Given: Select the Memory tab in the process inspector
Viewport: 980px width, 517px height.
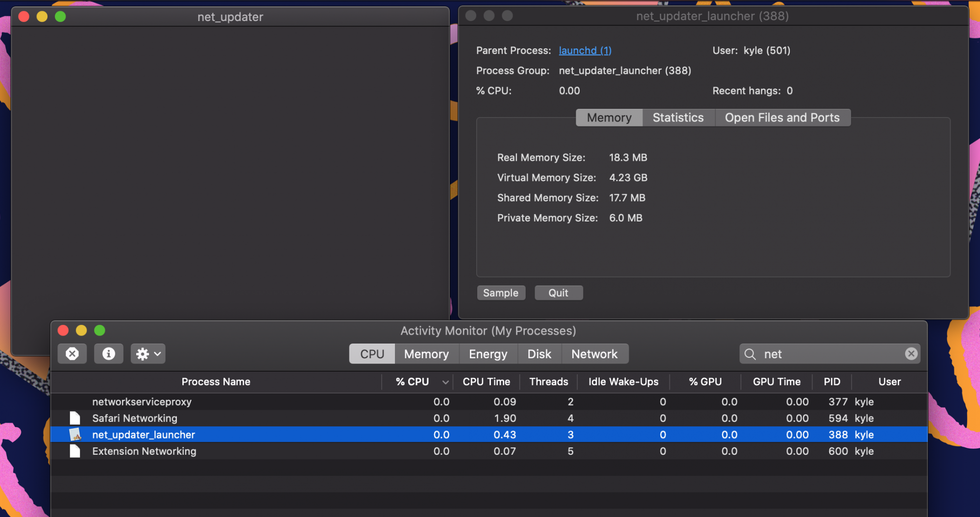Looking at the screenshot, I should tap(609, 118).
